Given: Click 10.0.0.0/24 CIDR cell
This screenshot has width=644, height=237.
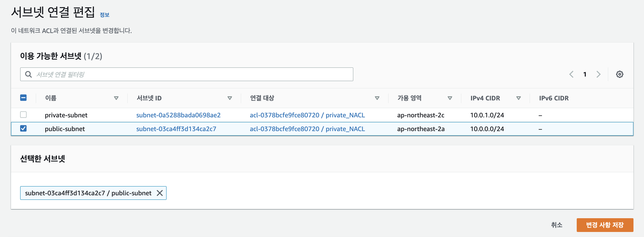Looking at the screenshot, I should click(487, 129).
